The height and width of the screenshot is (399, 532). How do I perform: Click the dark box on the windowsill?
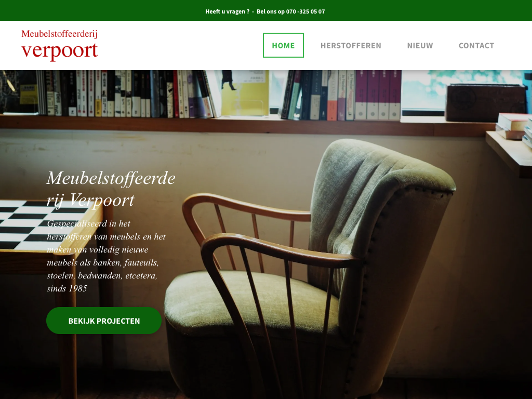point(486,103)
